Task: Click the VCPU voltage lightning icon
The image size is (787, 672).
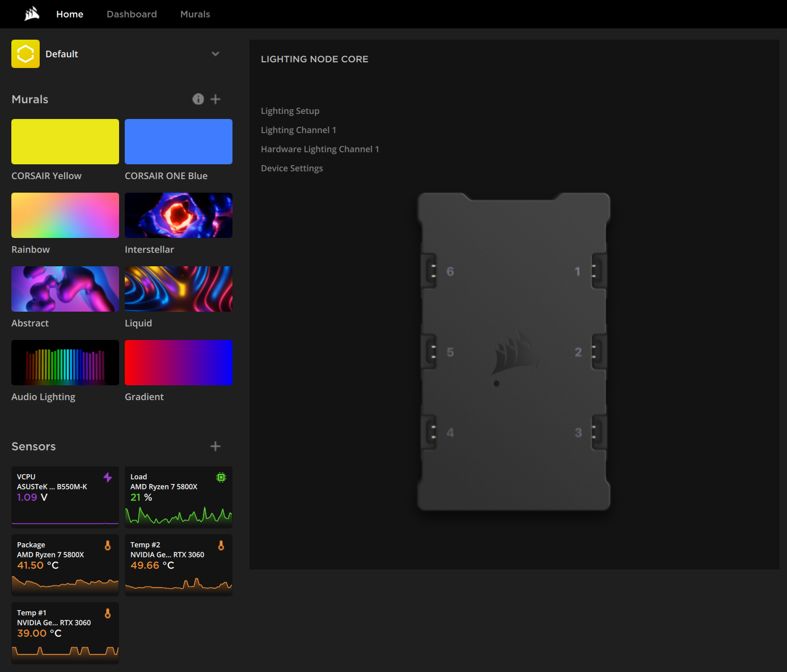Action: [108, 478]
